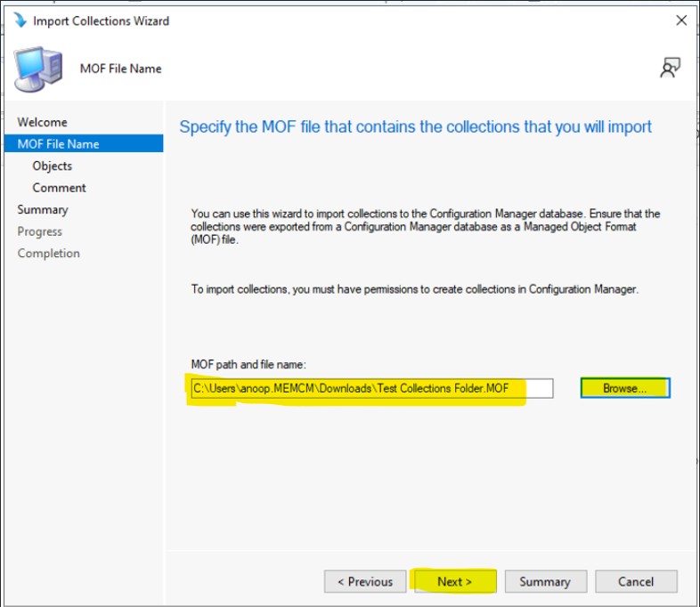
Task: Click the Import Collections Wizard title bar arrow icon
Action: 20,20
